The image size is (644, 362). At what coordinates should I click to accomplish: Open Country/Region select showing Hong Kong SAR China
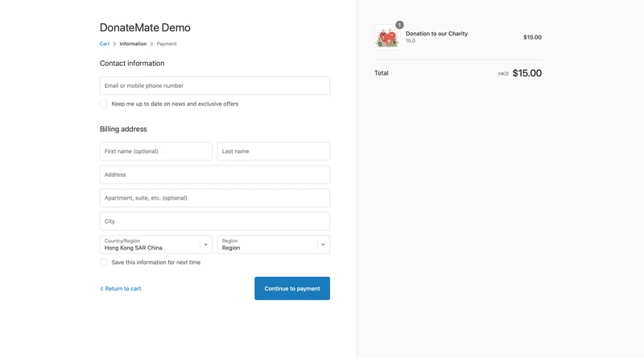point(156,245)
